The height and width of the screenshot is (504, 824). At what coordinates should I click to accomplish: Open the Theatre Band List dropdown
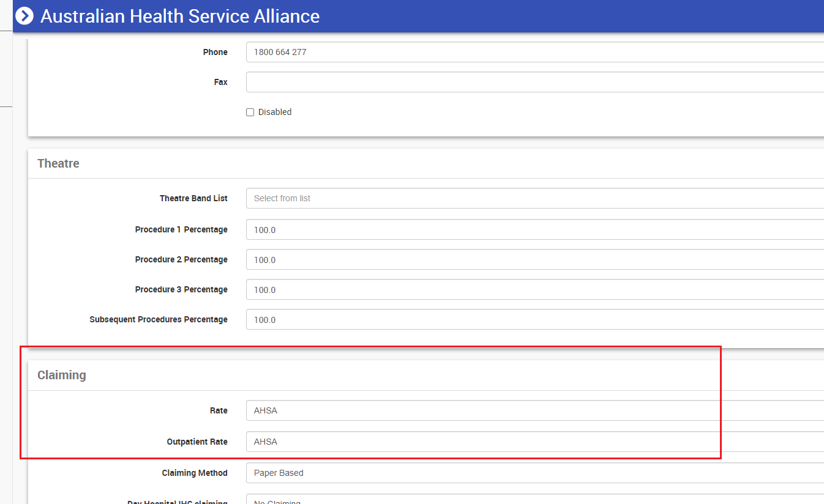(535, 198)
